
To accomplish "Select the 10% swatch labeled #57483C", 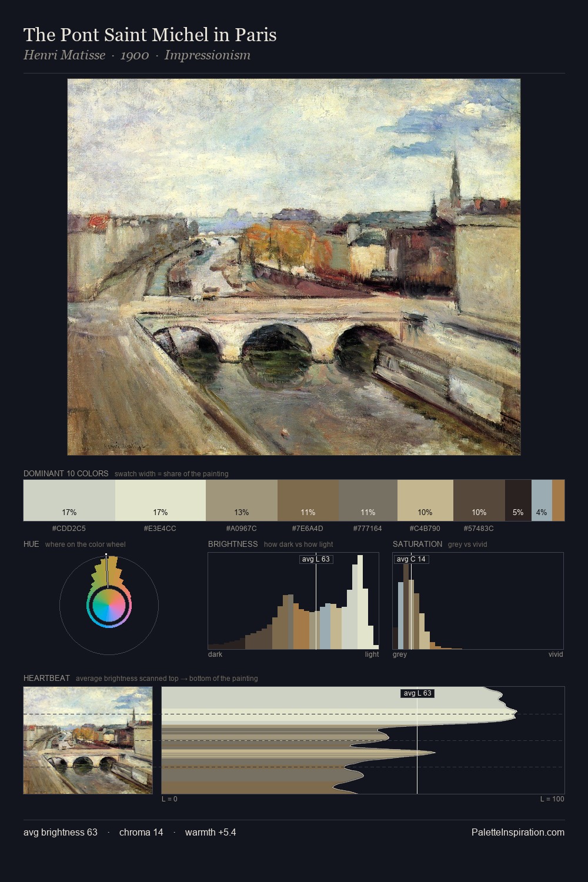I will point(479,500).
